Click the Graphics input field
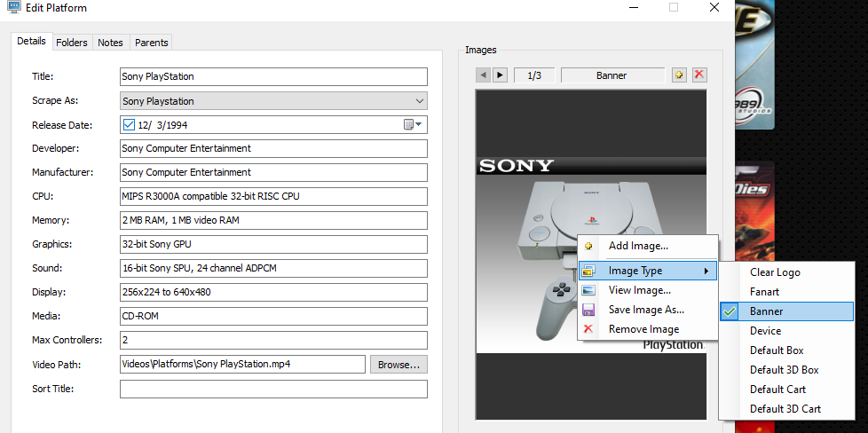Image resolution: width=868 pixels, height=433 pixels. (x=273, y=244)
